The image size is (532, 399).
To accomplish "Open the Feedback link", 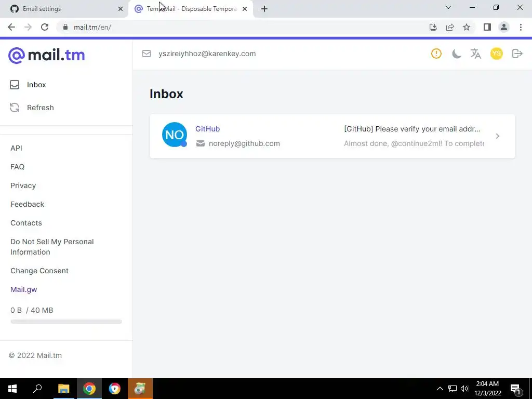I will pos(27,204).
